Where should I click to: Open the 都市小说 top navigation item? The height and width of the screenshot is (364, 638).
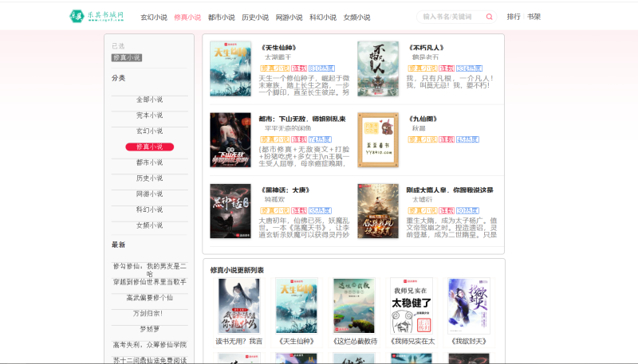[222, 17]
